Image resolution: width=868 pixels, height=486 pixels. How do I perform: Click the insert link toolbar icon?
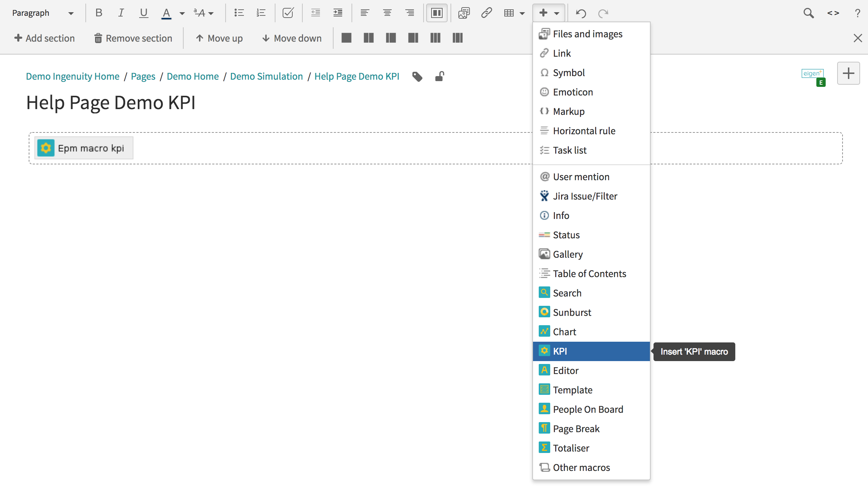coord(486,13)
